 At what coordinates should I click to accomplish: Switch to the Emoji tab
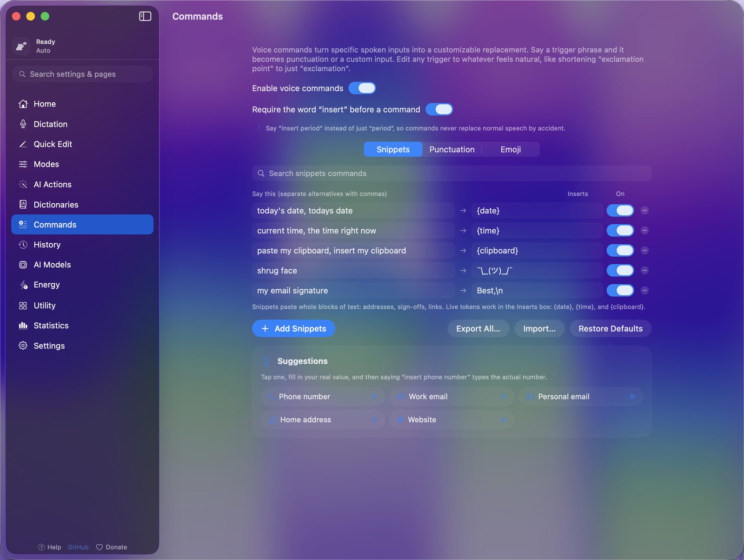[x=511, y=149]
